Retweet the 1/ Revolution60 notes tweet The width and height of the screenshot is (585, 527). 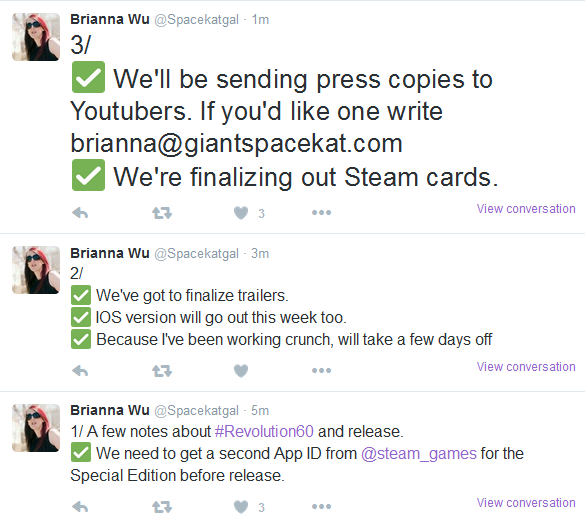point(162,507)
